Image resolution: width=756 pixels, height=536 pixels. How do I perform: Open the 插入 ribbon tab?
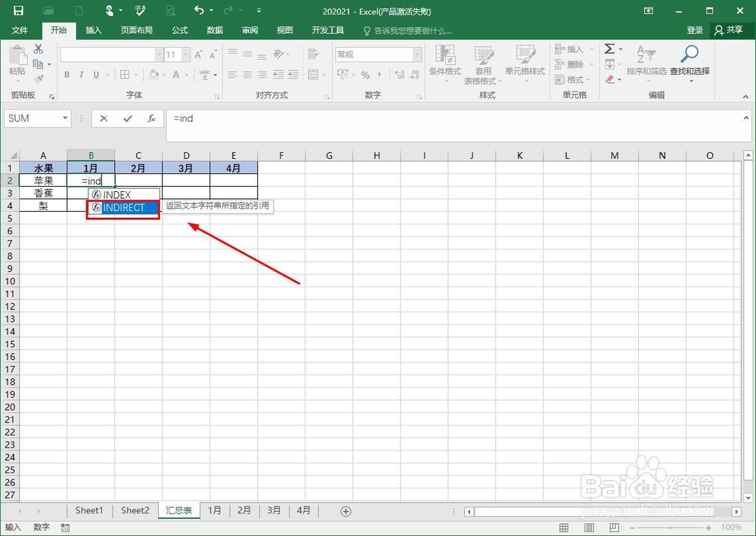pyautogui.click(x=94, y=30)
